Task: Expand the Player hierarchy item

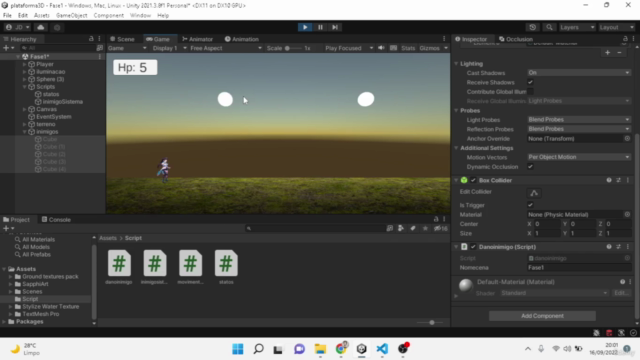Action: tap(24, 64)
